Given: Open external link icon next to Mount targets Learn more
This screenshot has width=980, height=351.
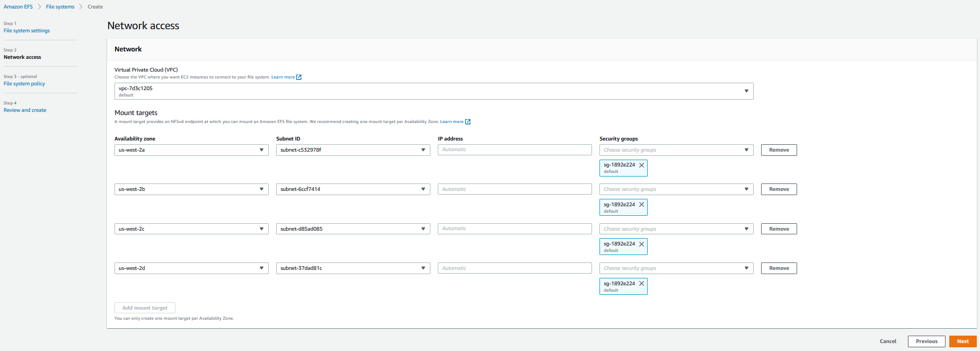Looking at the screenshot, I should [467, 122].
